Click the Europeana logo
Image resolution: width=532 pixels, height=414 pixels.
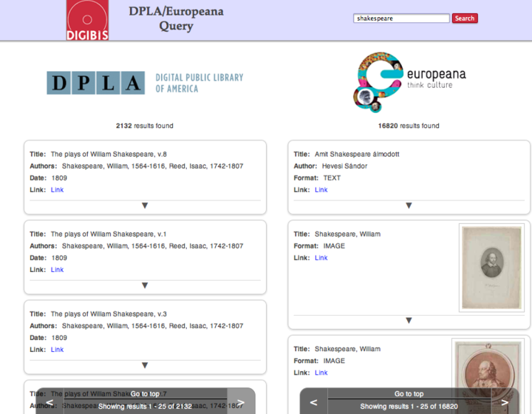point(409,82)
